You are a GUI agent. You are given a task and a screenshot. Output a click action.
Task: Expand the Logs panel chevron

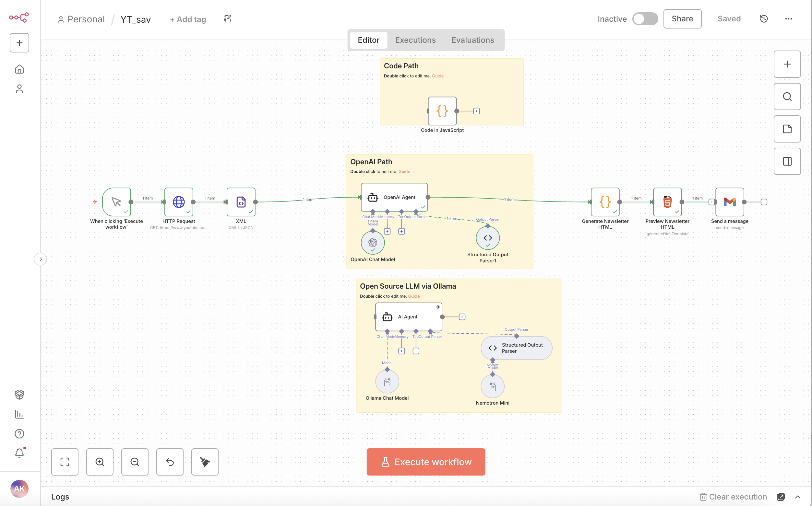click(x=798, y=497)
